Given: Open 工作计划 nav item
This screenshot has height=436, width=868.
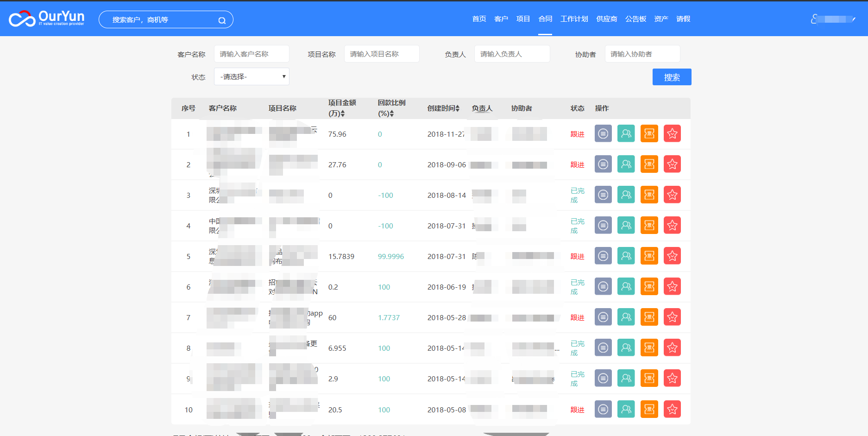Looking at the screenshot, I should 574,19.
